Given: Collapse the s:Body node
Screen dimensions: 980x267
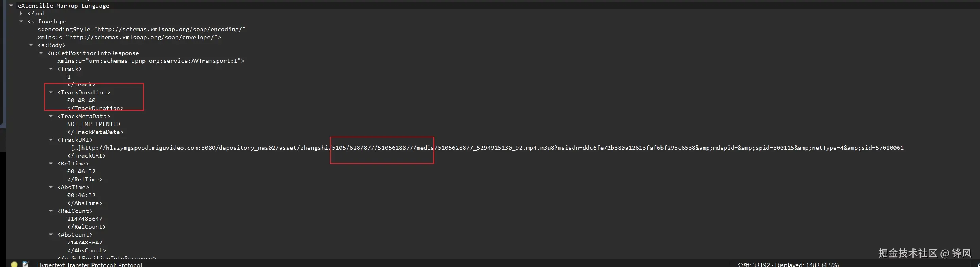Looking at the screenshot, I should coord(31,45).
